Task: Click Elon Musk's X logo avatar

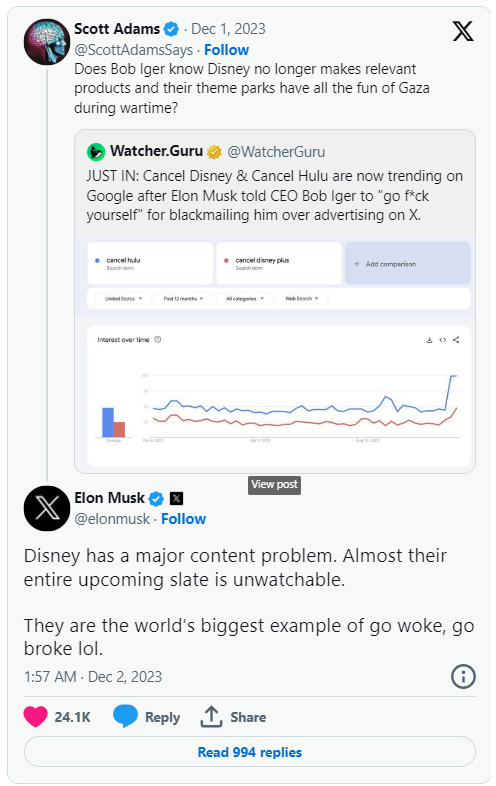Action: coord(47,508)
